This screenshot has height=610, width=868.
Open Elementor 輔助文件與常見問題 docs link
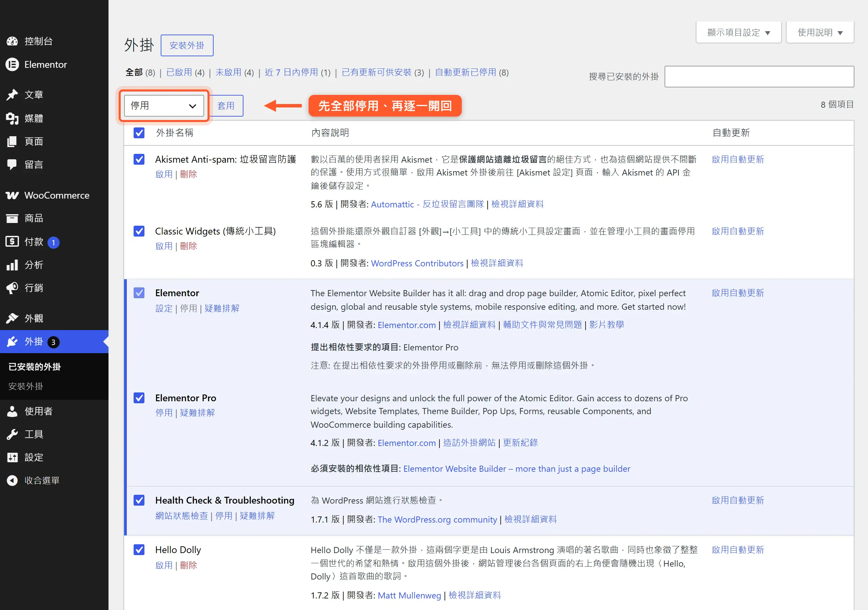[542, 325]
